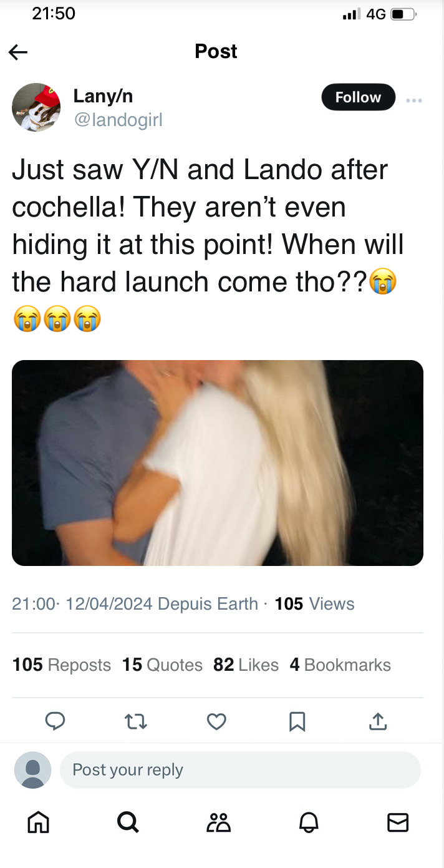Type in Post your reply field

pyautogui.click(x=240, y=769)
